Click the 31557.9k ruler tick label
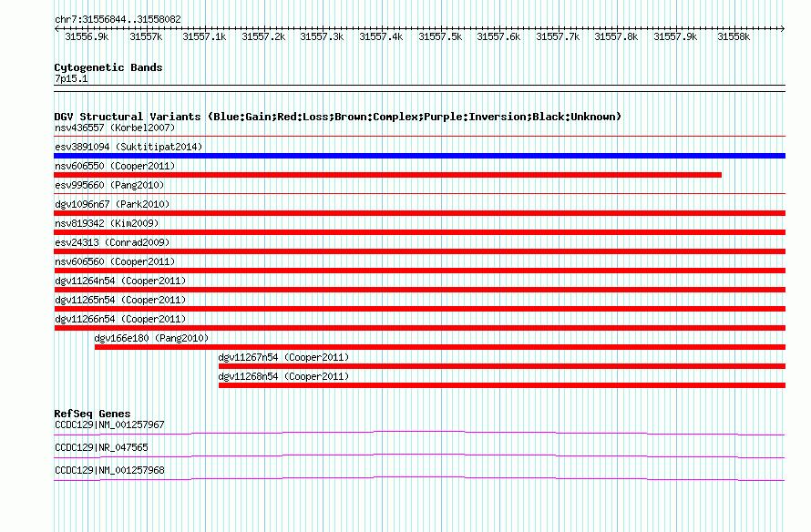The height and width of the screenshot is (532, 811). tap(675, 36)
